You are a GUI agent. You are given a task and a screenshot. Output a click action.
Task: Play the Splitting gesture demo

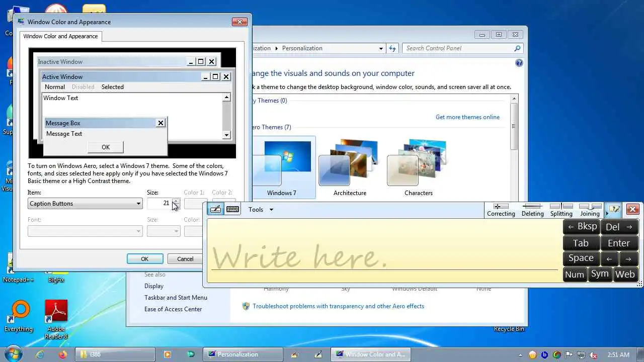[561, 210]
